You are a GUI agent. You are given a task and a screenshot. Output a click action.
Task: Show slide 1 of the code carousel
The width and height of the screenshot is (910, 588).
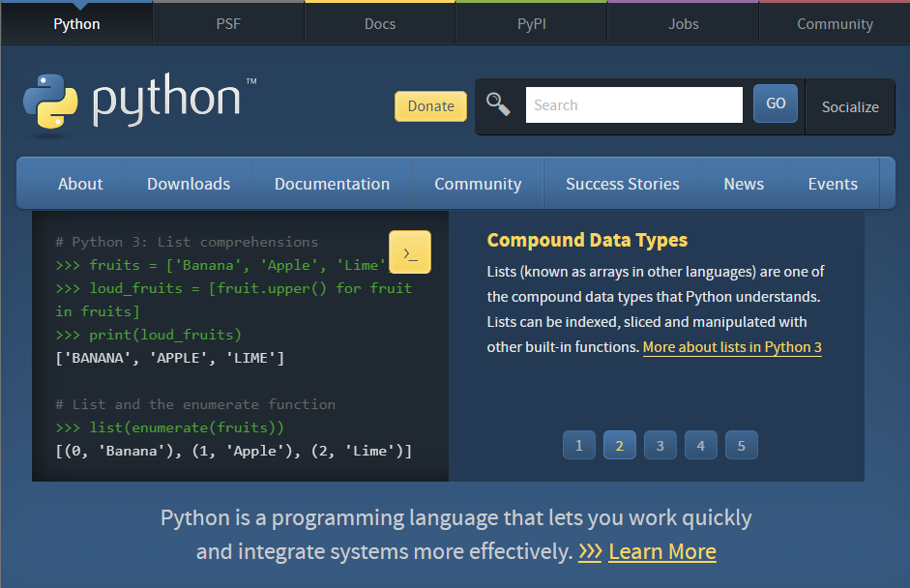click(579, 445)
